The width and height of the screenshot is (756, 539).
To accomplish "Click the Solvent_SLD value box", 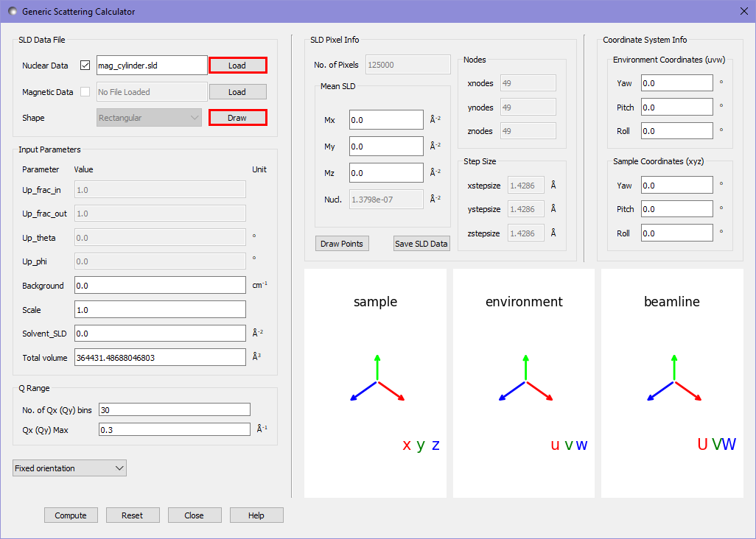I will click(x=160, y=333).
